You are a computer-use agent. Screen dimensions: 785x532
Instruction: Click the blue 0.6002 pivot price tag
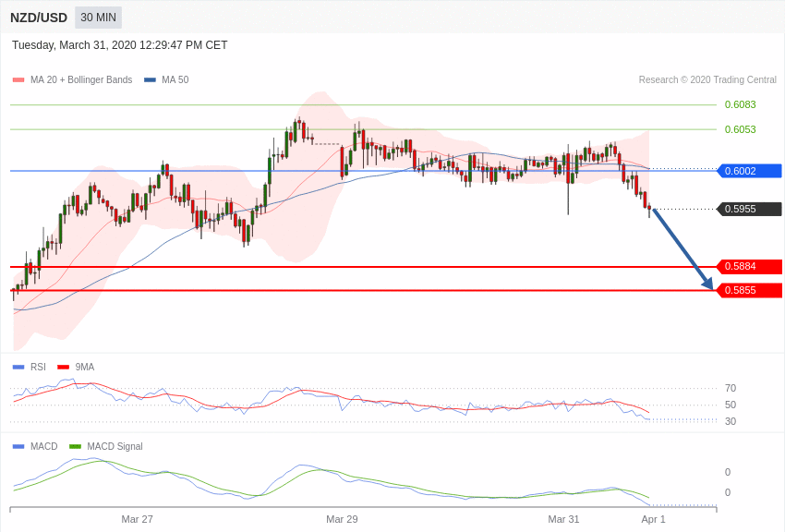coord(750,171)
